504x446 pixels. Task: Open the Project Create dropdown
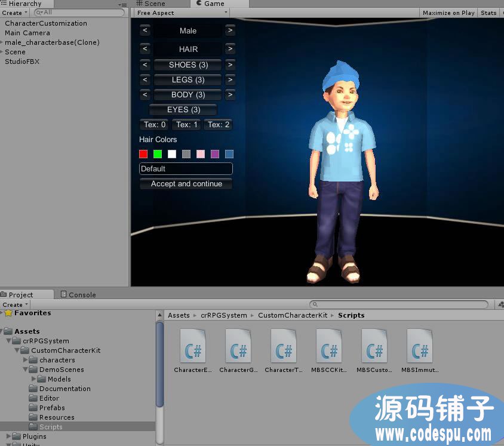click(x=15, y=304)
